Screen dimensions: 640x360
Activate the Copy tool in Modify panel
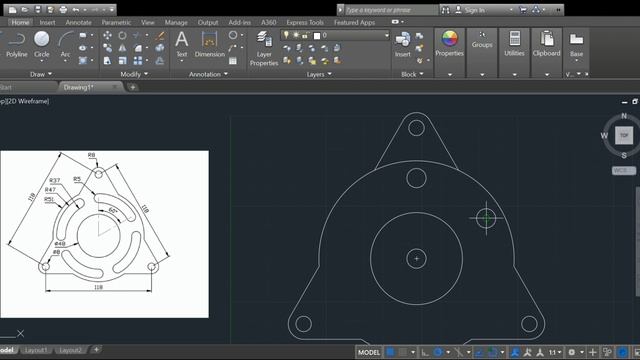(x=107, y=48)
